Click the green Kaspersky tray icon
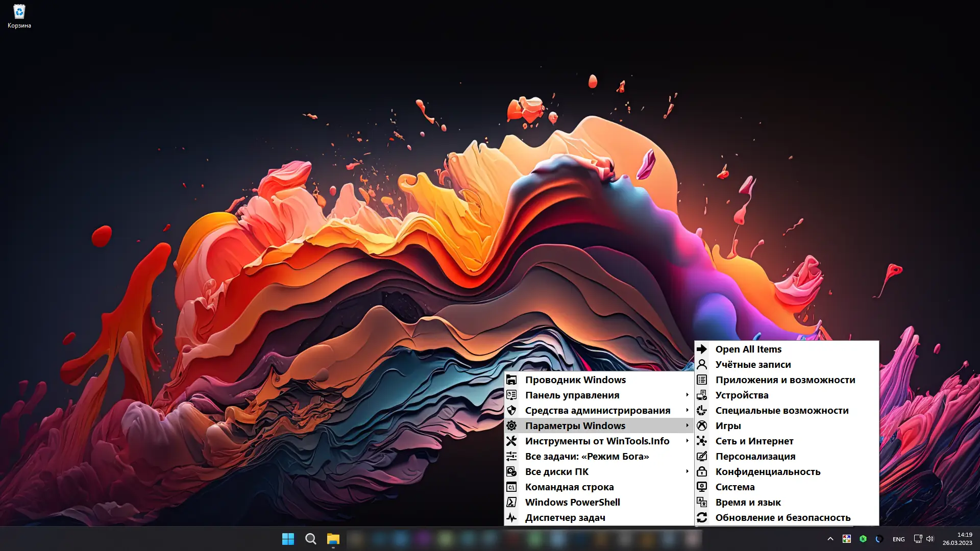Image resolution: width=980 pixels, height=551 pixels. pyautogui.click(x=863, y=539)
